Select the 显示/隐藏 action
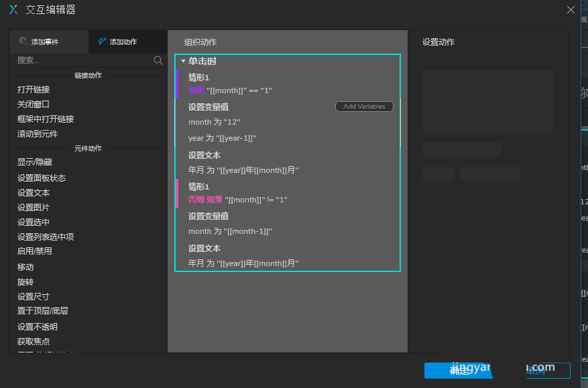 click(35, 162)
